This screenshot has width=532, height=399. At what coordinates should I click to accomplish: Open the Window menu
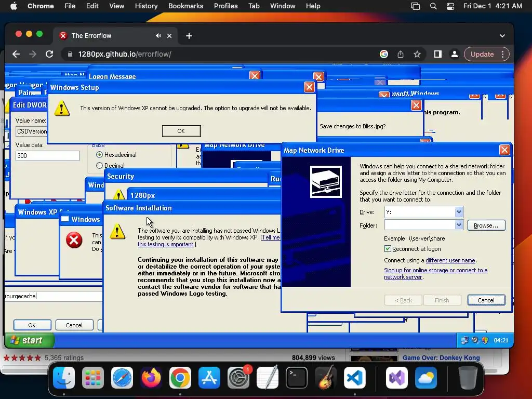[283, 6]
